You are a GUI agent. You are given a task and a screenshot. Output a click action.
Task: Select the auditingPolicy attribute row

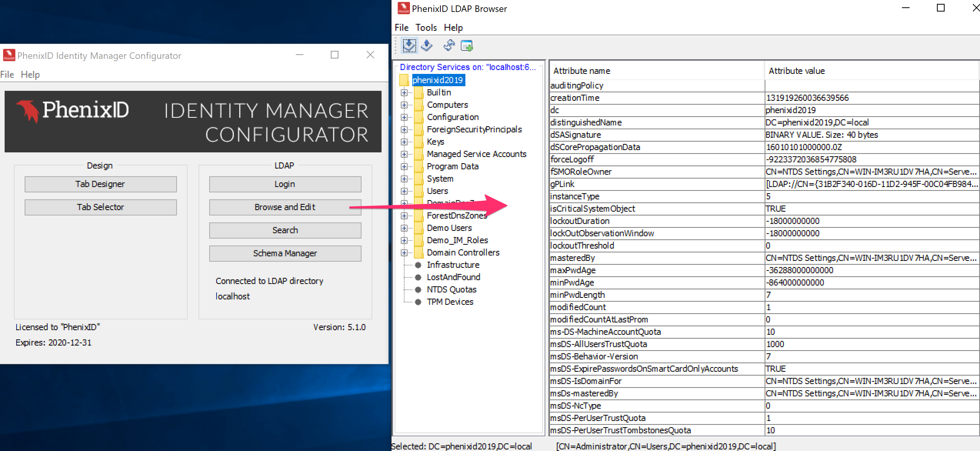tap(764, 85)
